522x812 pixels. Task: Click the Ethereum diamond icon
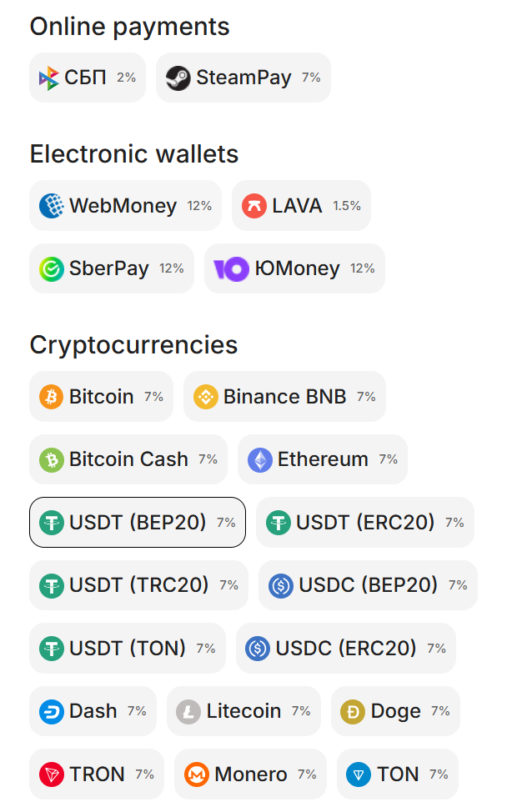pyautogui.click(x=260, y=459)
